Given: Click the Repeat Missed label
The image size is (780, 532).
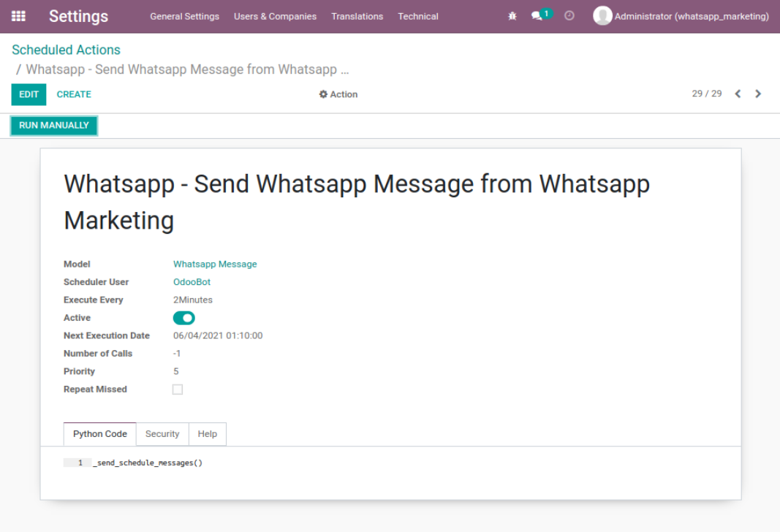Looking at the screenshot, I should (95, 389).
